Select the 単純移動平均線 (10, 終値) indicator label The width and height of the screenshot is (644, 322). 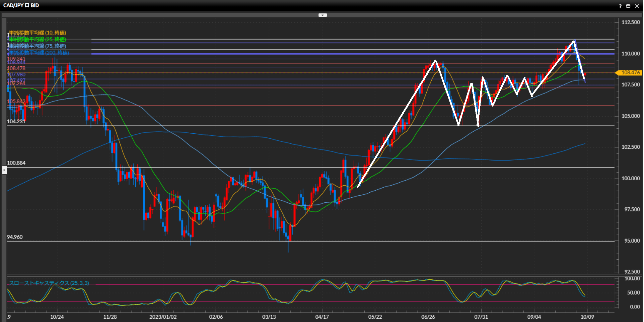click(x=38, y=33)
